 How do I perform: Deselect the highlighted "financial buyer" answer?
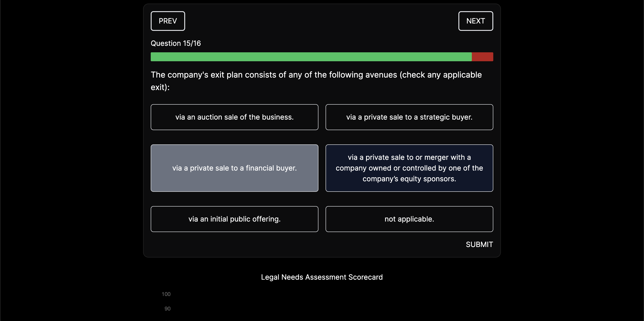pyautogui.click(x=234, y=168)
